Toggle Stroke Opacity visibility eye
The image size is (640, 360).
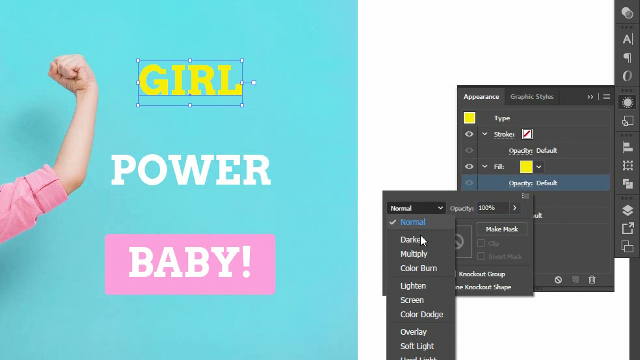(x=469, y=150)
